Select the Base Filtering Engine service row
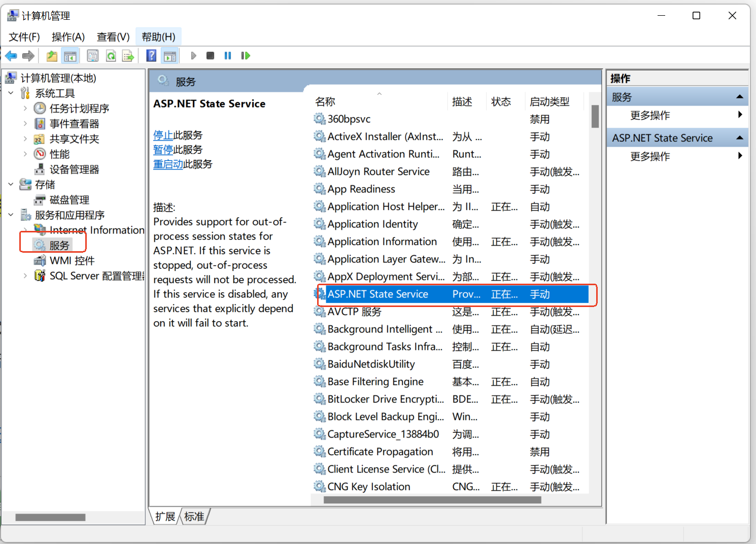The image size is (756, 544). (x=451, y=382)
